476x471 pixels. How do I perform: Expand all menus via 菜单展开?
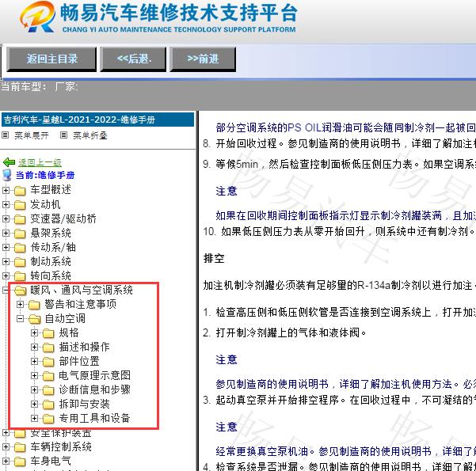[32, 135]
